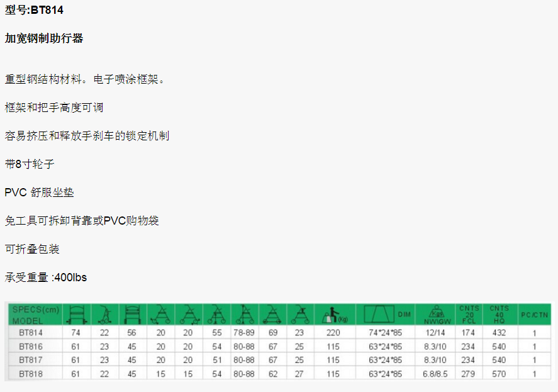
Task: Select the BT816 model row label
Action: 31,346
